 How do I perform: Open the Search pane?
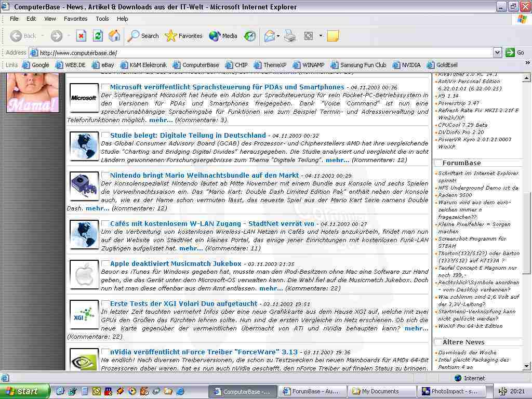pos(143,36)
